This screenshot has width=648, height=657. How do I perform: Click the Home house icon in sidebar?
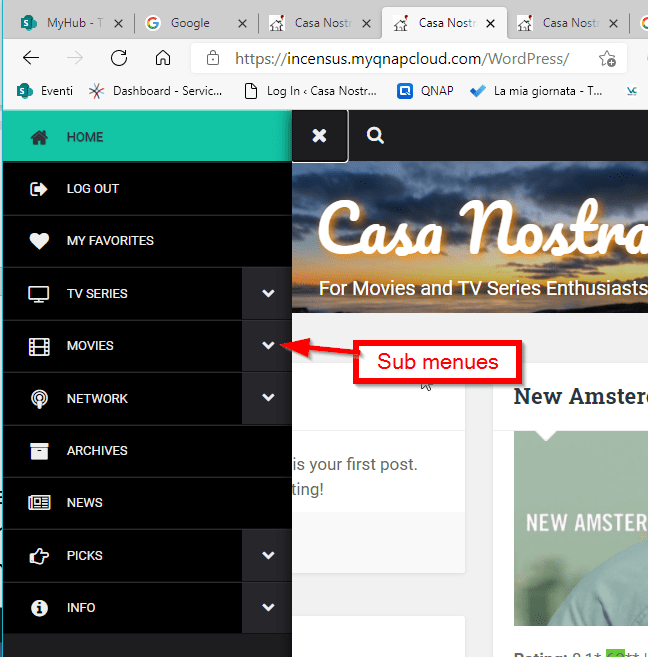tap(39, 137)
